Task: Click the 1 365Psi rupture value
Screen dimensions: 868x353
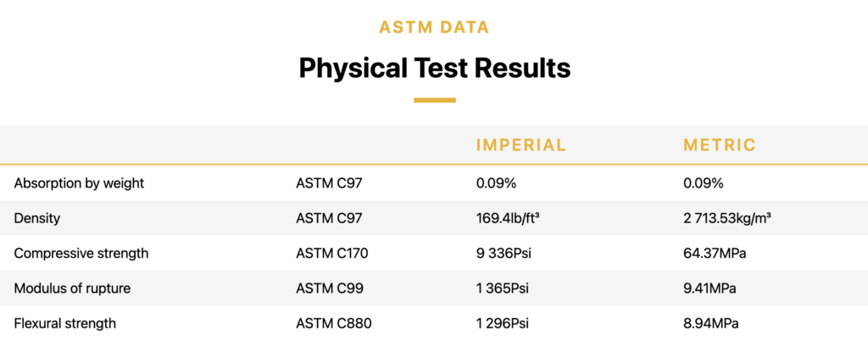Action: [502, 289]
